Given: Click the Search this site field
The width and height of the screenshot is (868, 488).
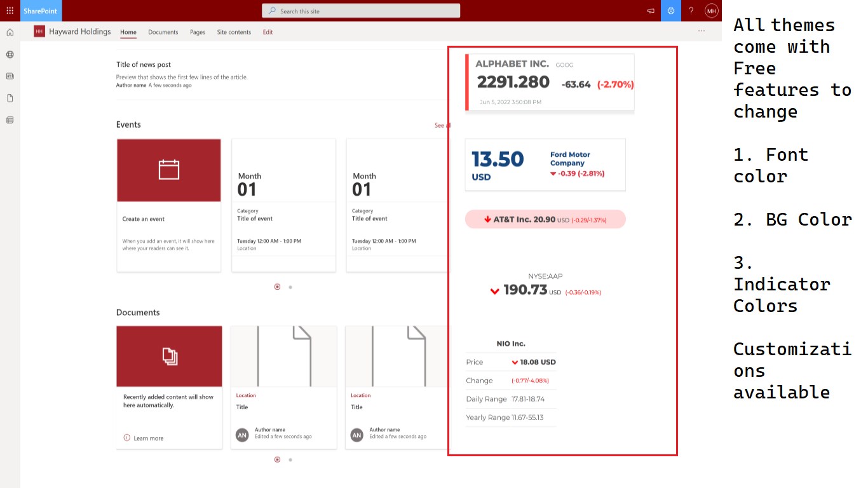Looking at the screenshot, I should [361, 11].
